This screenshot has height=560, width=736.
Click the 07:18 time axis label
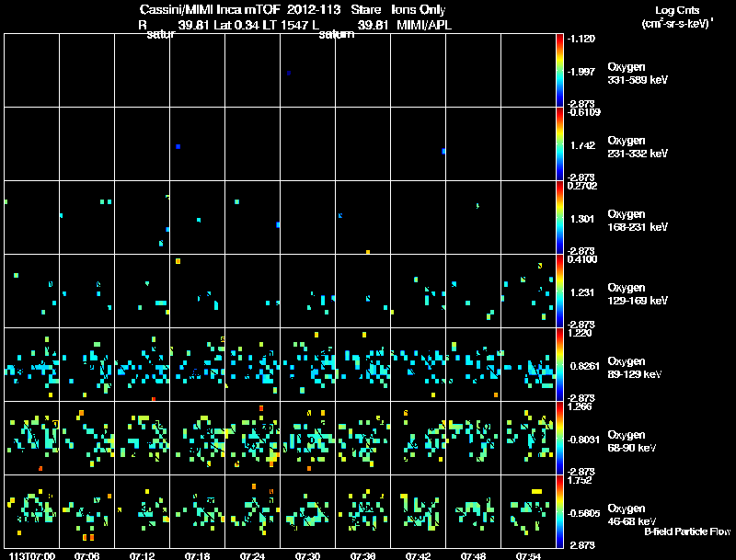click(x=197, y=556)
